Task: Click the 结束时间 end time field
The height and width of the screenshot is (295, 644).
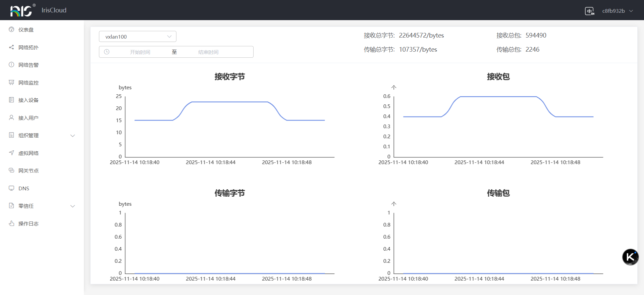Action: pos(208,52)
